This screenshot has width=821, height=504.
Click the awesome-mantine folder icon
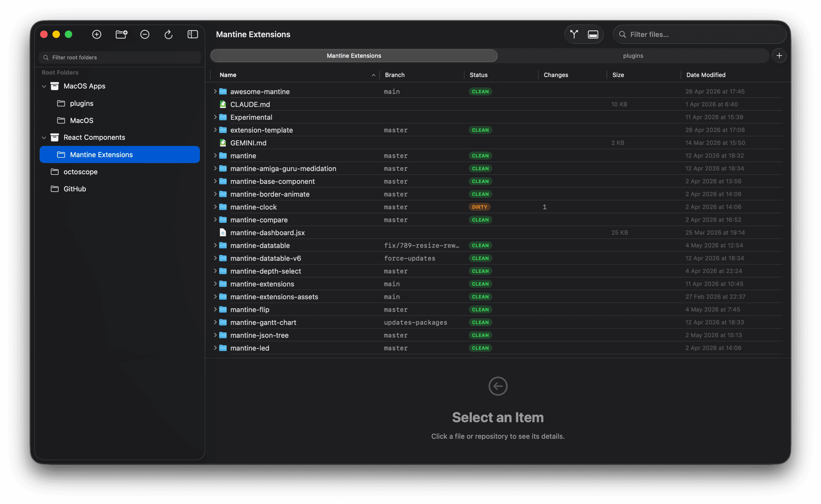223,92
